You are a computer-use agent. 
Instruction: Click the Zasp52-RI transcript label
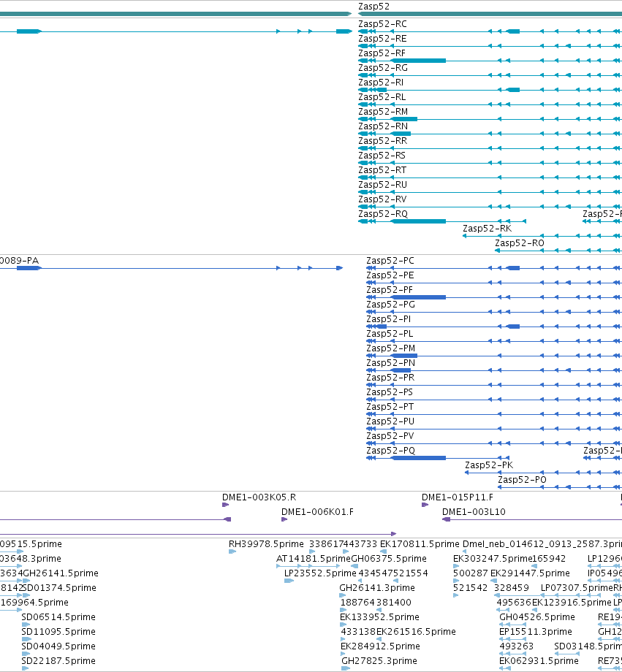[381, 83]
